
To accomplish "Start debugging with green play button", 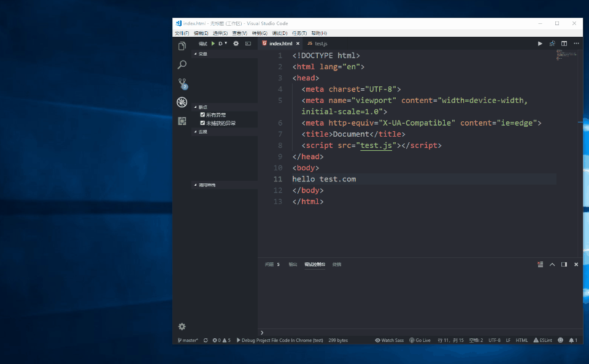I will pyautogui.click(x=213, y=44).
